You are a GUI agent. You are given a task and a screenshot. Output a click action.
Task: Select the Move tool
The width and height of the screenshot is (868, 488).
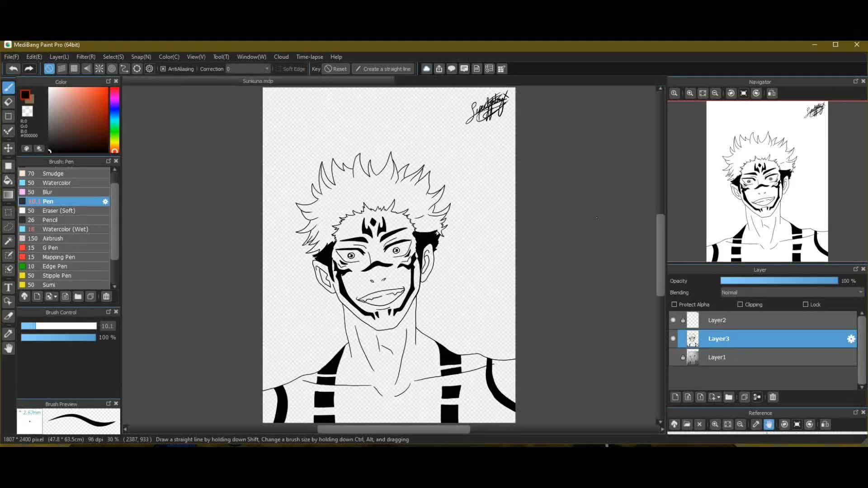[8, 148]
